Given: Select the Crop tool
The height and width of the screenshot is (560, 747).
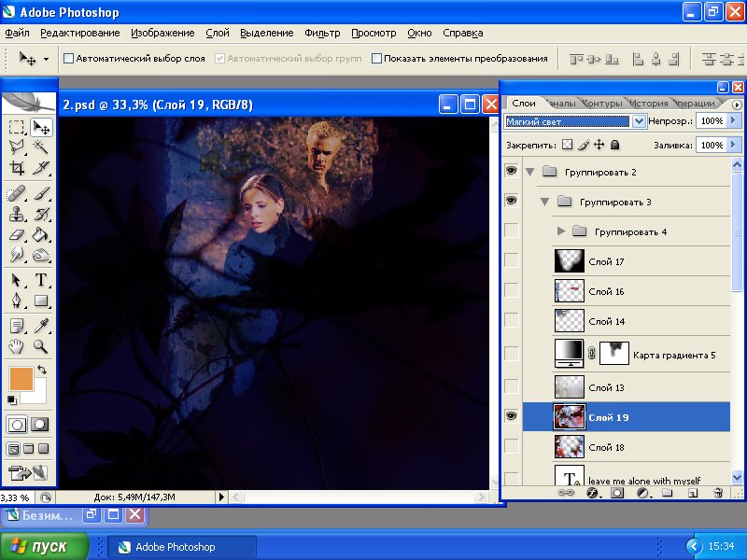Looking at the screenshot, I should [17, 169].
